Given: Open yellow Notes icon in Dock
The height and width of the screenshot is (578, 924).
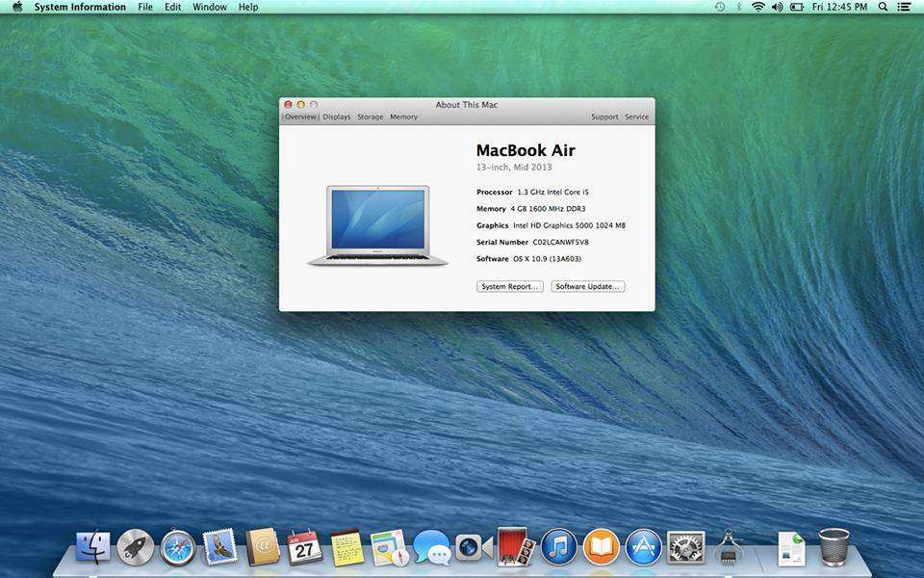Looking at the screenshot, I should pos(347,547).
